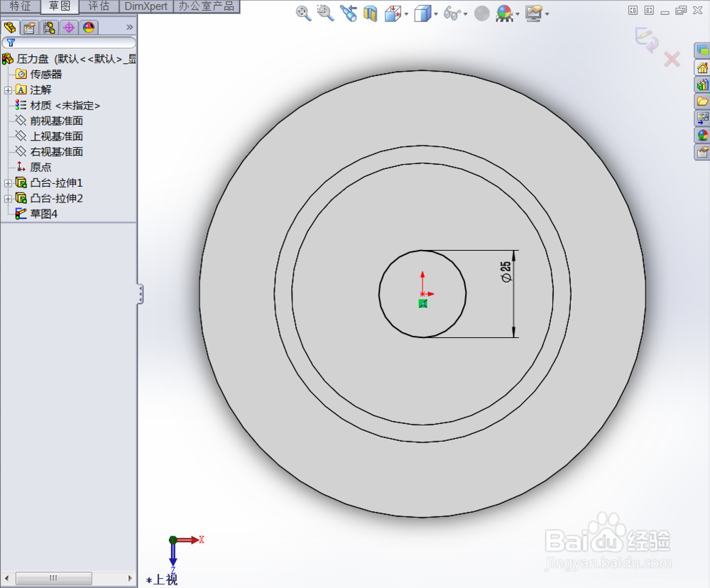Screen dimensions: 710x588
Task: Select the 压力盘 root part item
Action: (x=69, y=59)
